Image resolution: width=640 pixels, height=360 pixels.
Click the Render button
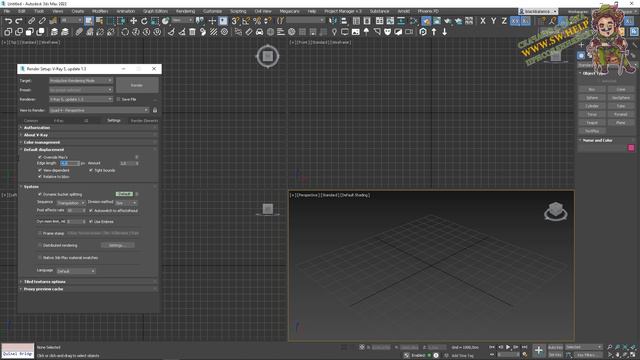coord(137,85)
